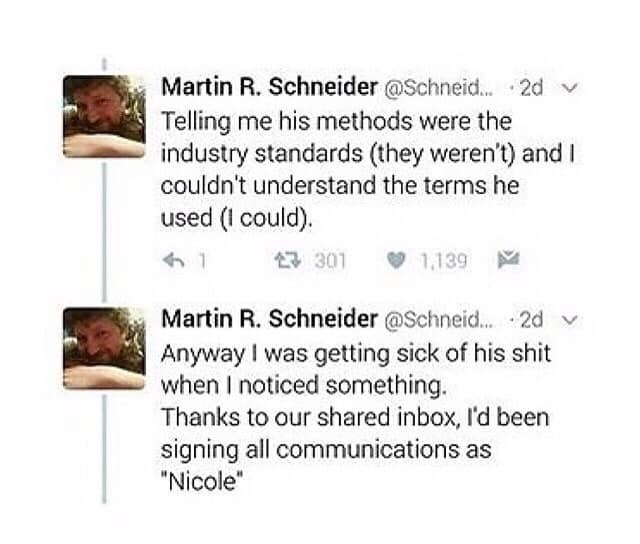Click the reply count of 1
The width and height of the screenshot is (640, 544).
point(201,262)
